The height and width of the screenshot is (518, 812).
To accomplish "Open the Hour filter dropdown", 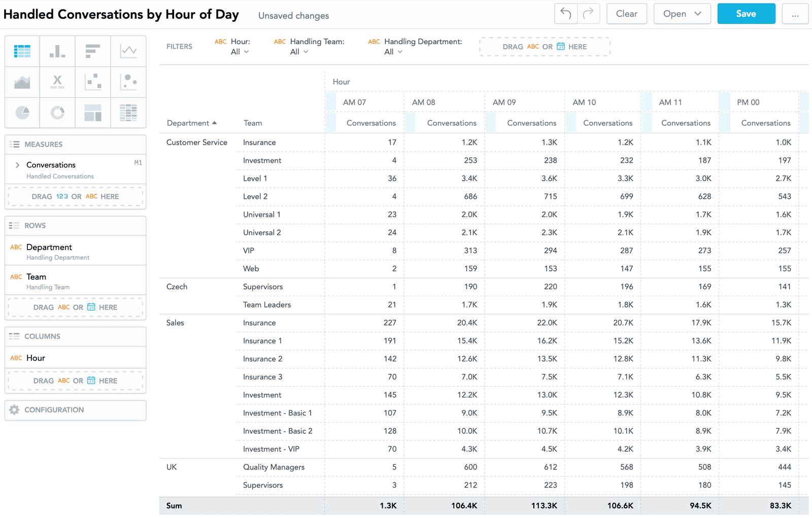I will [x=239, y=51].
